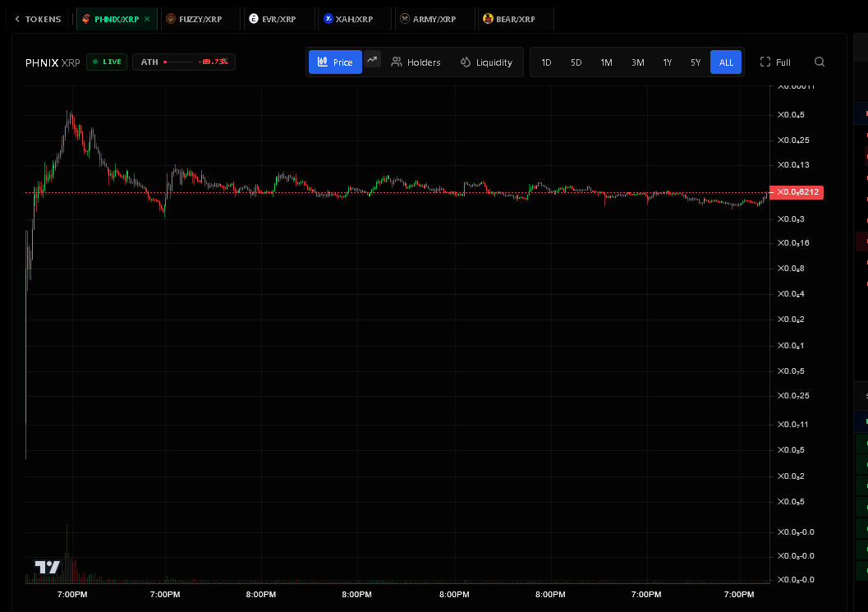Set chart range to 1Y
The image size is (868, 612).
tap(668, 62)
